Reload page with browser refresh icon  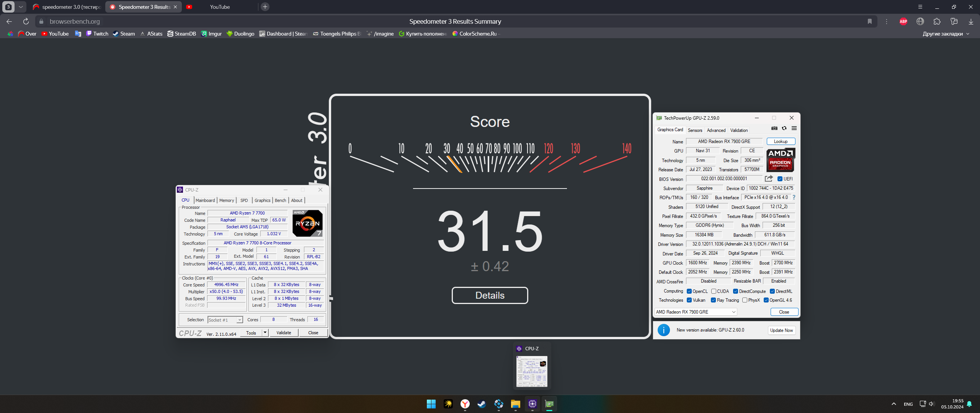(26, 21)
